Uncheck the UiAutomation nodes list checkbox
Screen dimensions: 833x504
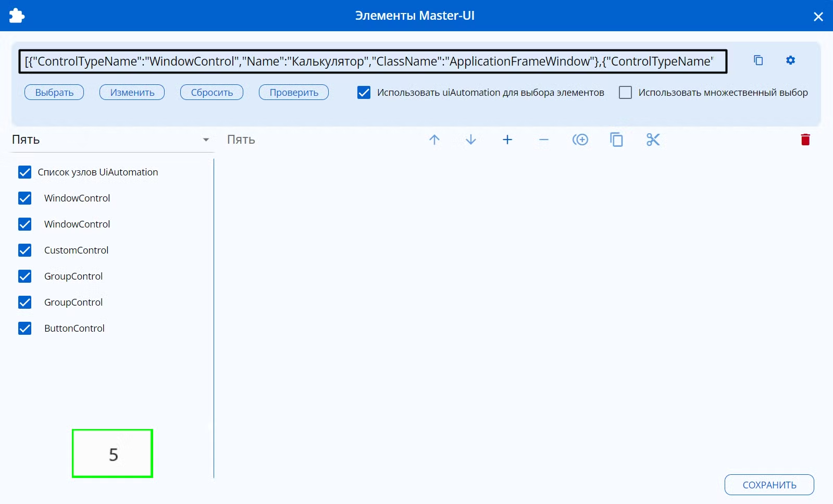pos(24,172)
